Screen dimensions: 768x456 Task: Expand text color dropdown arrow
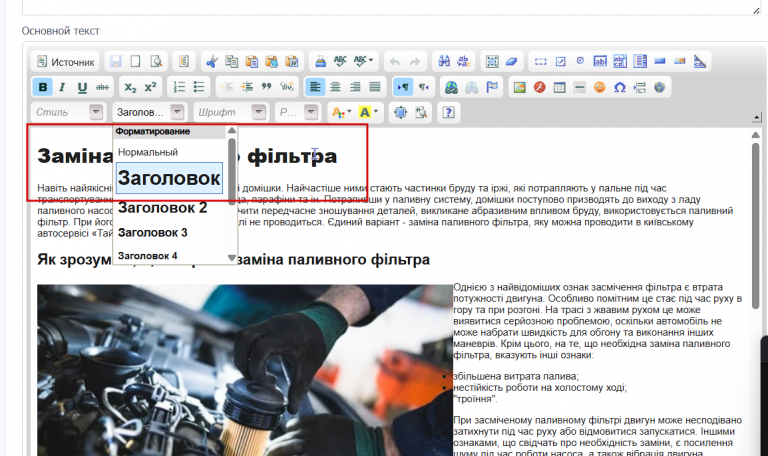(349, 112)
